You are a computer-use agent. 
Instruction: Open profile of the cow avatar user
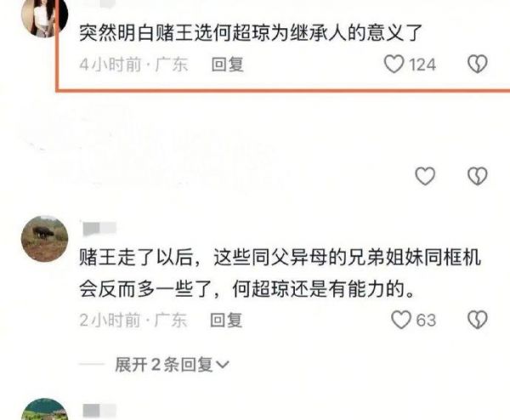click(x=44, y=238)
